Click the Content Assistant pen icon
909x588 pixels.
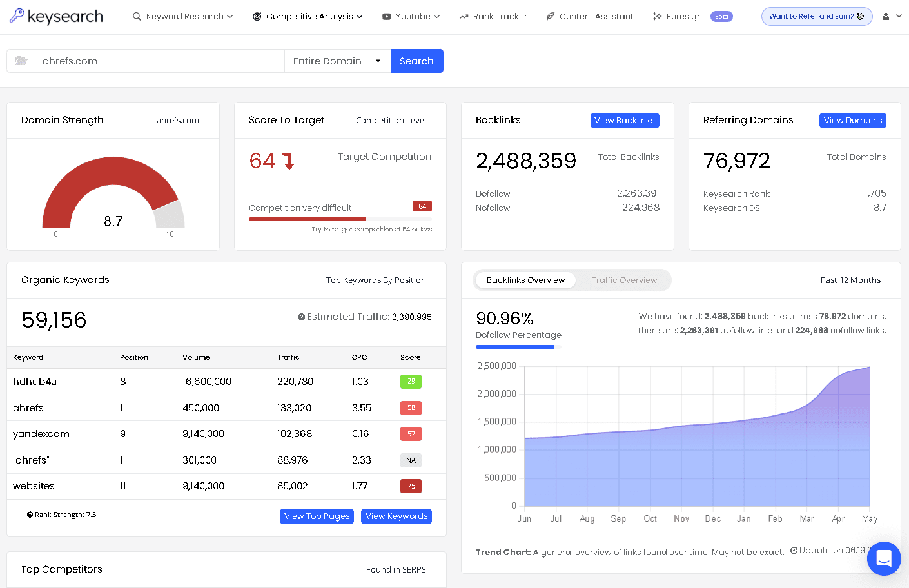(550, 16)
